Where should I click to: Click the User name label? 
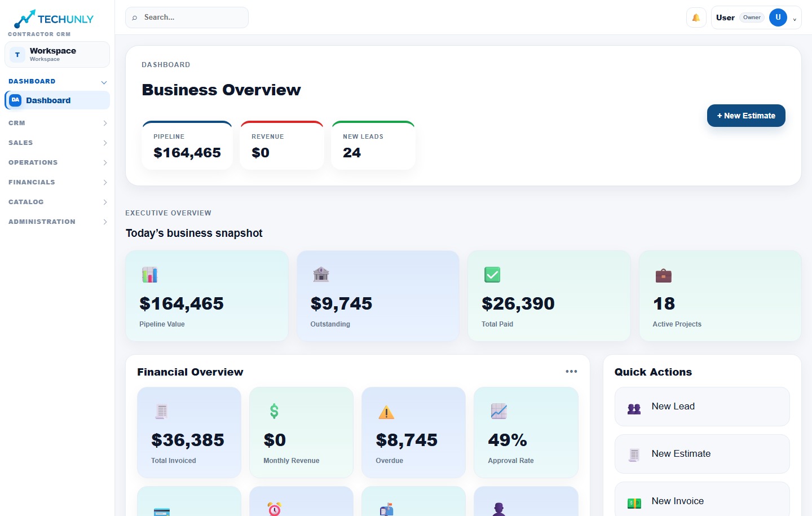[725, 17]
